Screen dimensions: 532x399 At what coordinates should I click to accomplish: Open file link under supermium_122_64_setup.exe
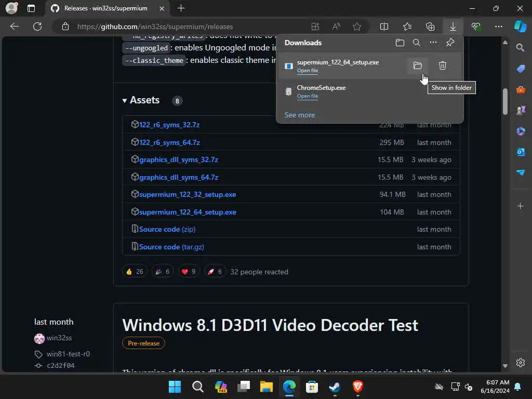coord(308,71)
